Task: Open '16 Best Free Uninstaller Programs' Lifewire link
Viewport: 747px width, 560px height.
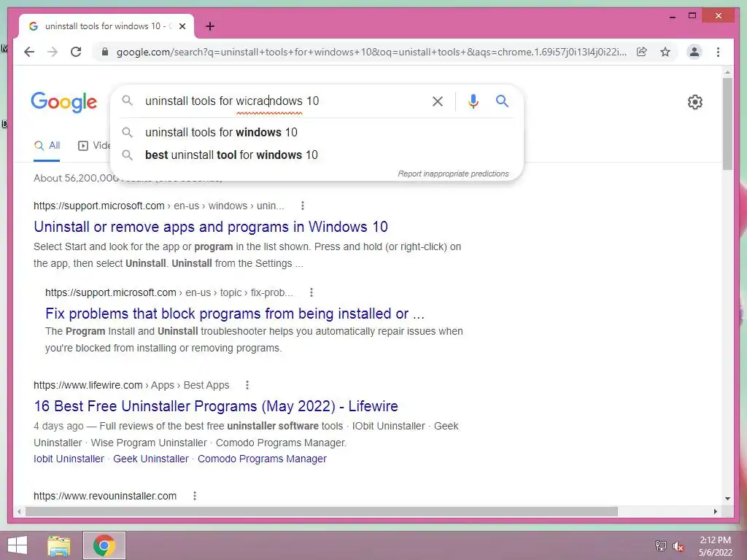Action: coord(216,406)
